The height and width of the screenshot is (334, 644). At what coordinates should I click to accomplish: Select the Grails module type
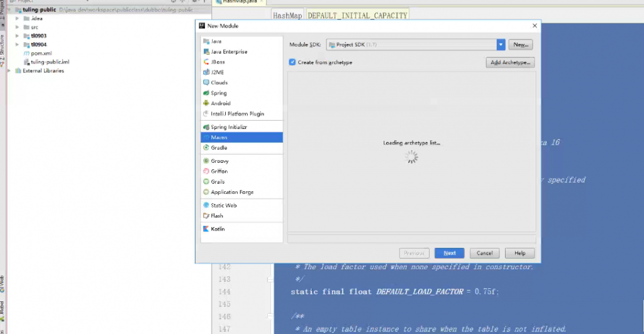click(x=241, y=182)
